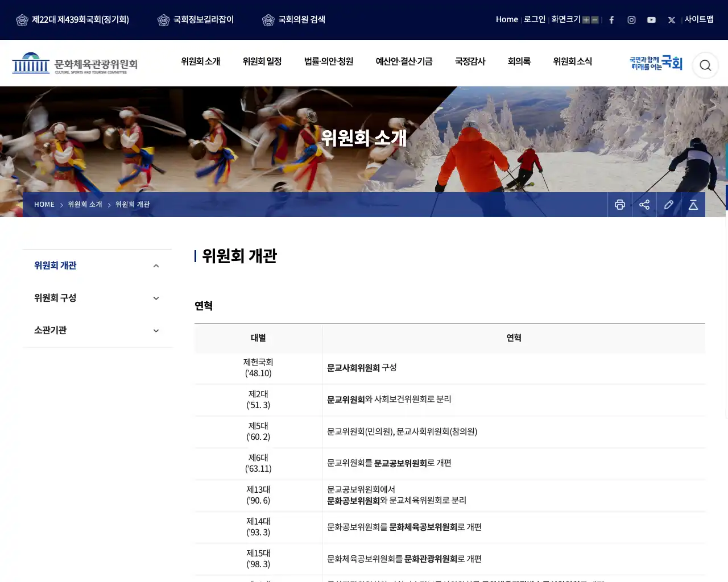Open the YouTube icon link

pos(651,20)
